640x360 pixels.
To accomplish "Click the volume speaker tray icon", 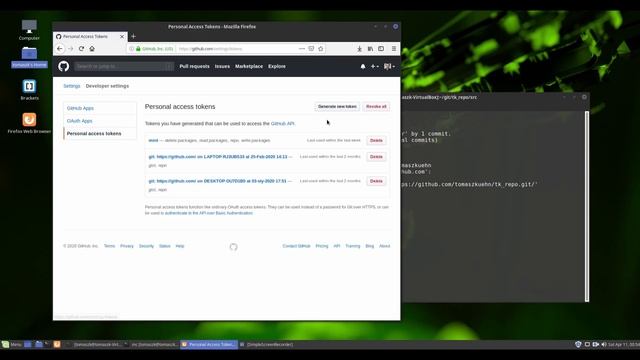I will [604, 344].
